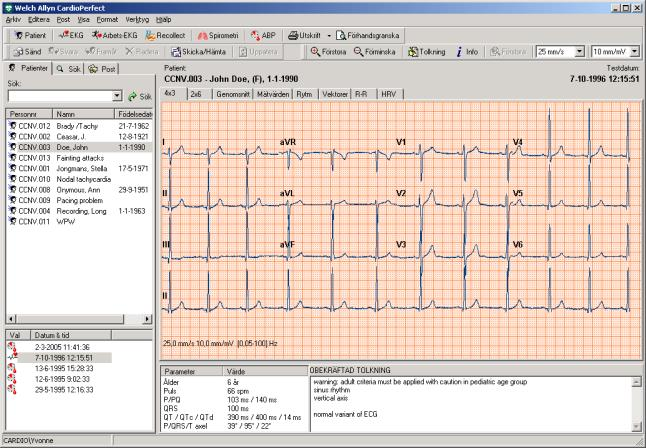Open the Verktyg menu
Viewport: 646px width, 448px height.
pos(137,19)
